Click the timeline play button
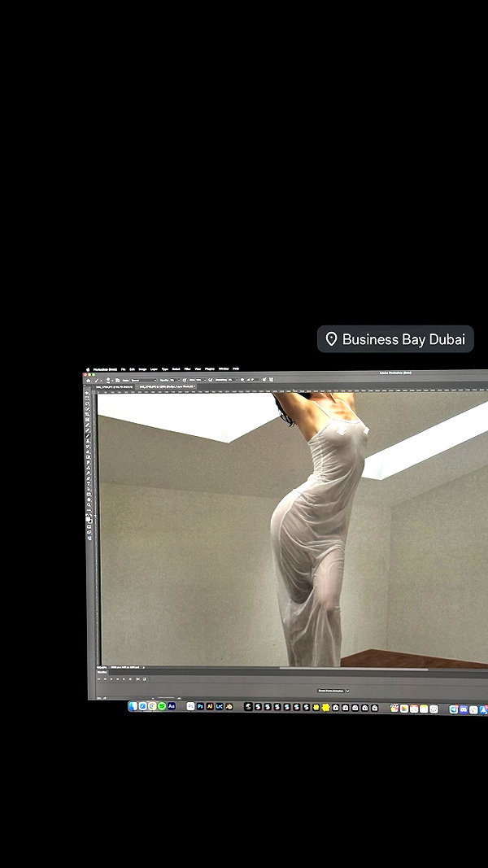This screenshot has height=868, width=488. (111, 679)
